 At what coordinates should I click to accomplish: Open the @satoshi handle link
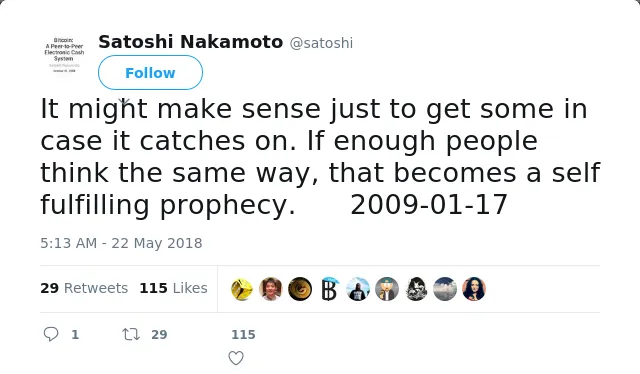click(x=321, y=43)
